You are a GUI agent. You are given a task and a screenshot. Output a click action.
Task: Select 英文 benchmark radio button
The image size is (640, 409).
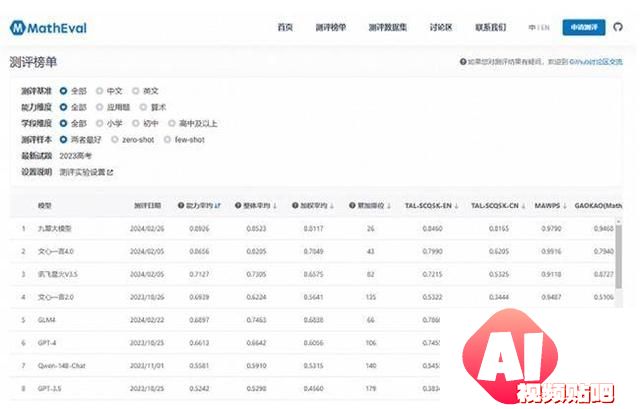pyautogui.click(x=136, y=91)
